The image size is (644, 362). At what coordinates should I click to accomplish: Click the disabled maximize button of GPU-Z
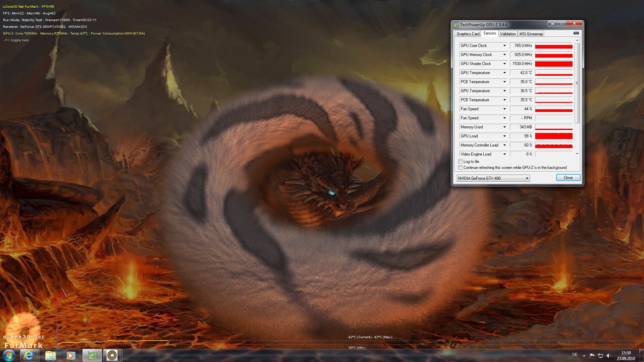562,23
